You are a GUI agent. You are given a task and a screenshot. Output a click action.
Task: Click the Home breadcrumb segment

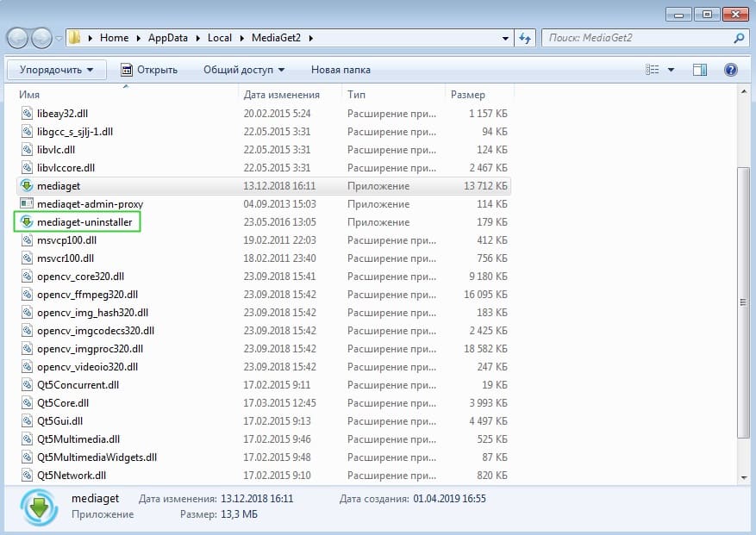tap(115, 38)
